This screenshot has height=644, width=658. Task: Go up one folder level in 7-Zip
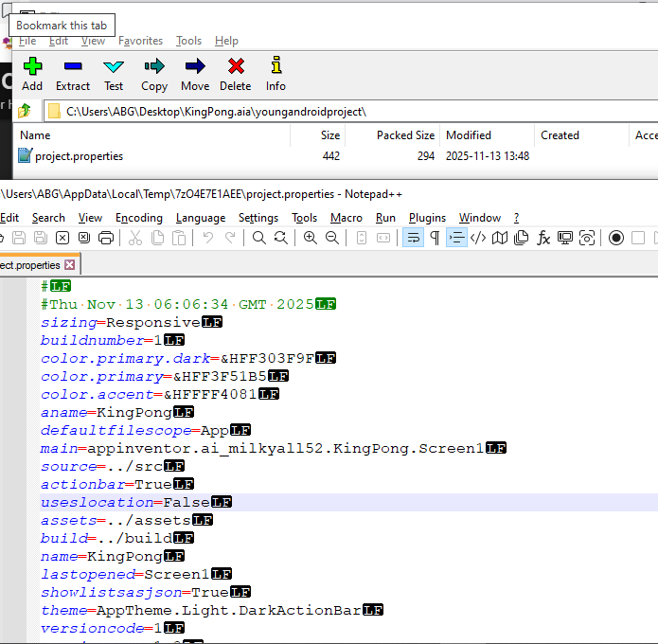tap(24, 112)
